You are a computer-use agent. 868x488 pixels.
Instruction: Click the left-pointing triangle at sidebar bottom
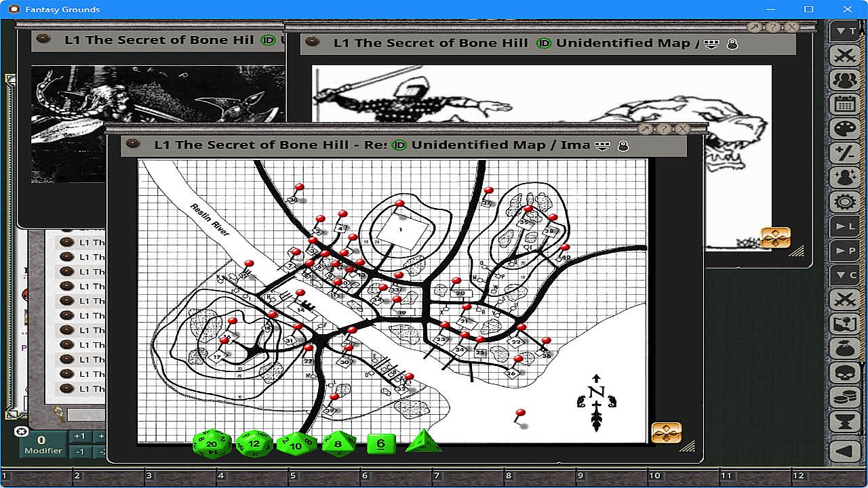(x=845, y=451)
